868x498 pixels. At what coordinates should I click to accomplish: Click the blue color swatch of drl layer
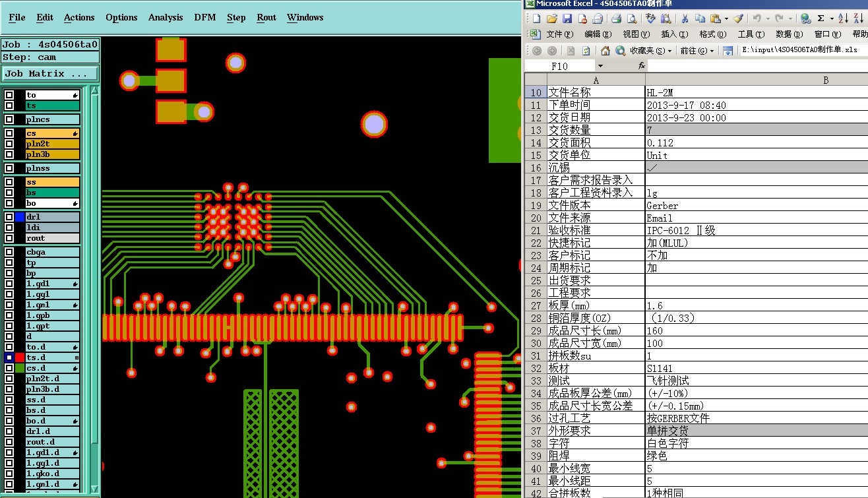(20, 217)
